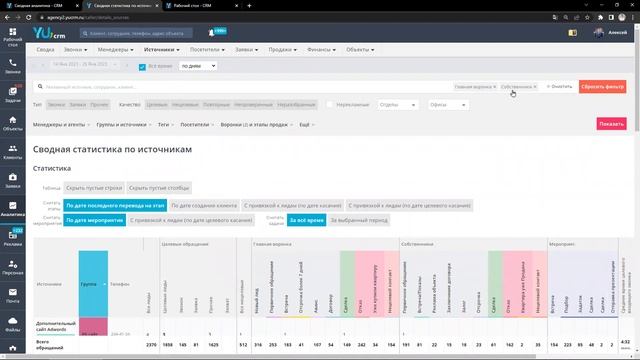Open the Источники top menu
Viewport: 640px width, 360px height.
pos(162,49)
